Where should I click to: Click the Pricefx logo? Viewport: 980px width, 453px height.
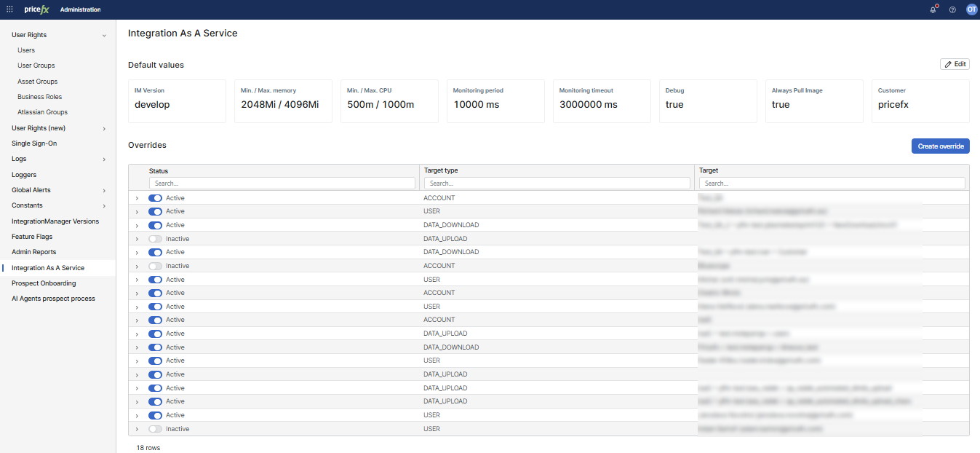36,9
